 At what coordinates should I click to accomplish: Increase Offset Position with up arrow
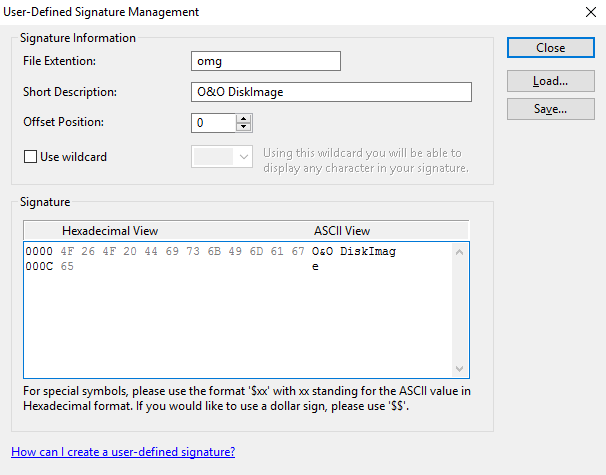244,118
